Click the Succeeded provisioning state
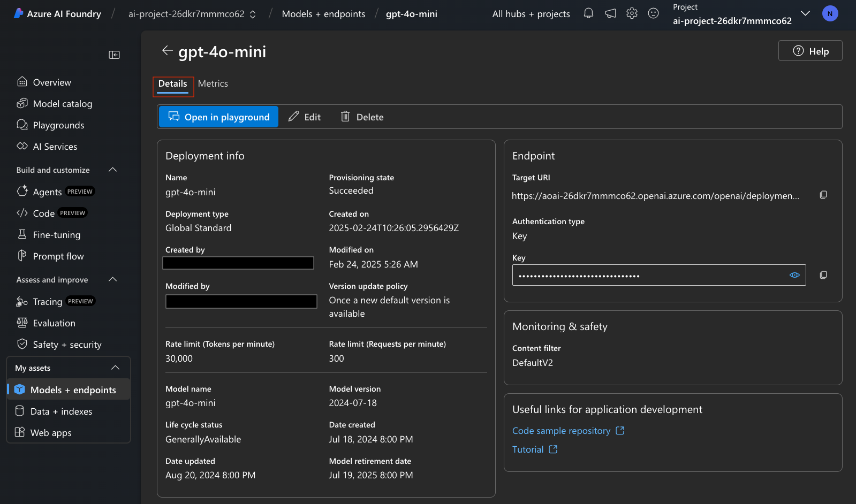This screenshot has width=856, height=504. 351,190
